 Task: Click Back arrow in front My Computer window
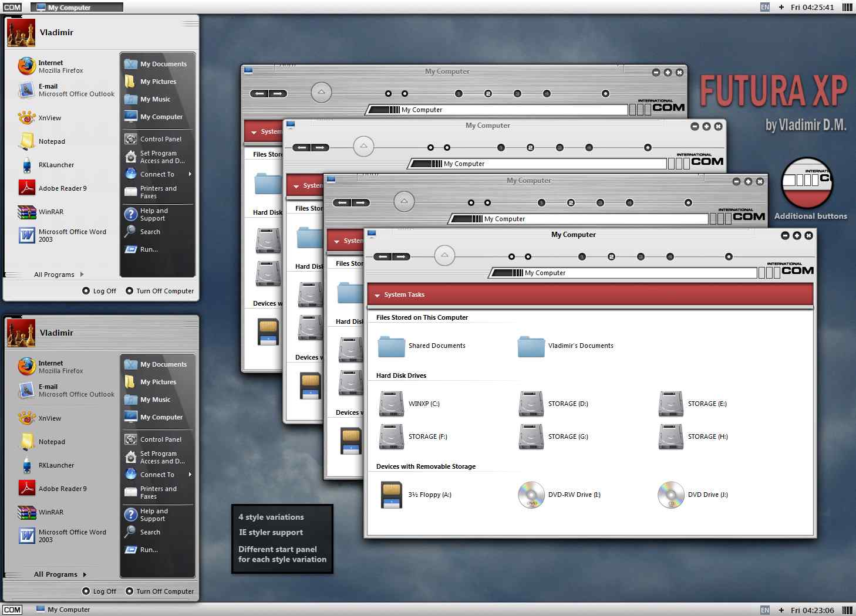(383, 256)
